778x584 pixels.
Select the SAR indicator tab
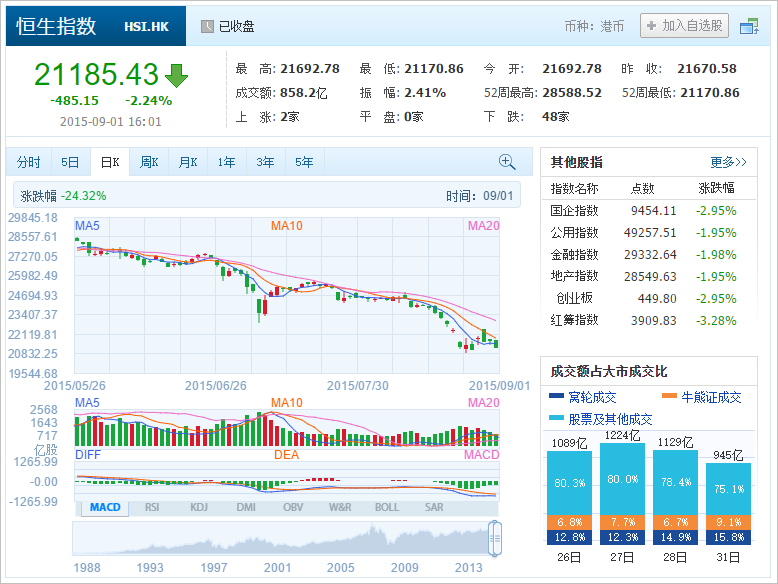[x=434, y=508]
